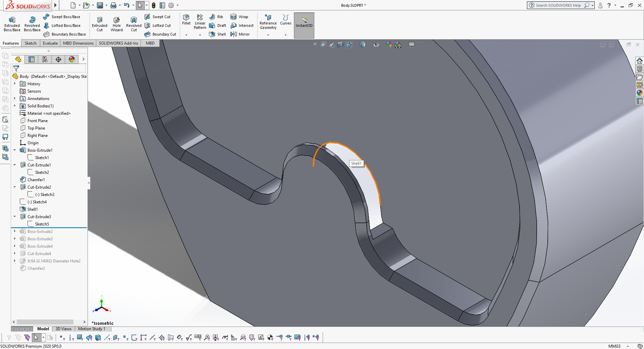Select the Fillet tool
Viewport: 644px width, 349px height.
pos(186,19)
